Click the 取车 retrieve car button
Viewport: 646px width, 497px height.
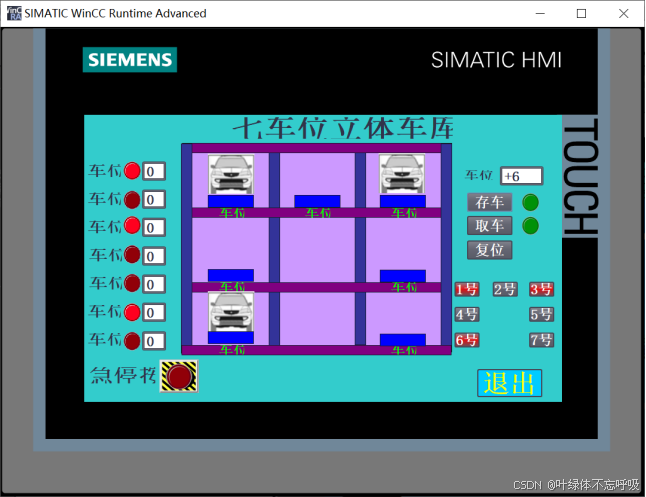pyautogui.click(x=489, y=226)
